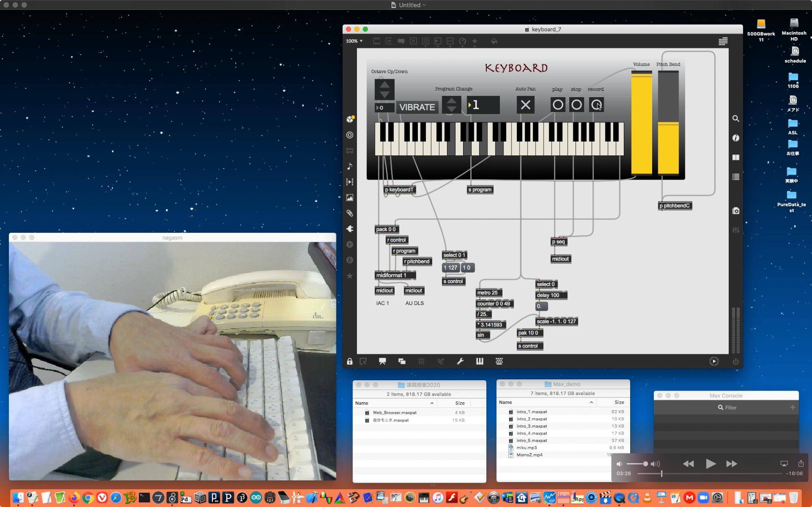
Task: Click the plug-in arrow icon in Max left sidebar
Action: (350, 229)
